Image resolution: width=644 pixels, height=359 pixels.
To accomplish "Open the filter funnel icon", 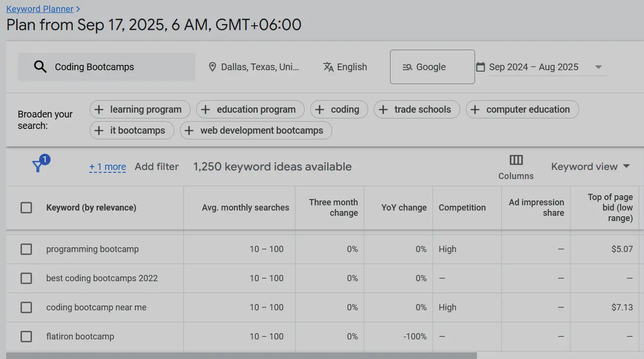I will 38,166.
